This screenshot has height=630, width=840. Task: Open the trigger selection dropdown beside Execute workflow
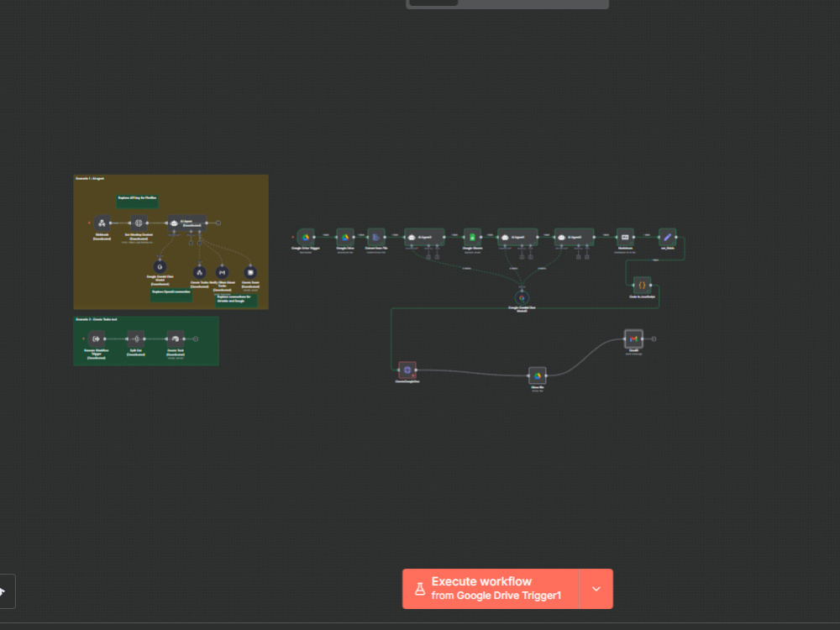(596, 588)
